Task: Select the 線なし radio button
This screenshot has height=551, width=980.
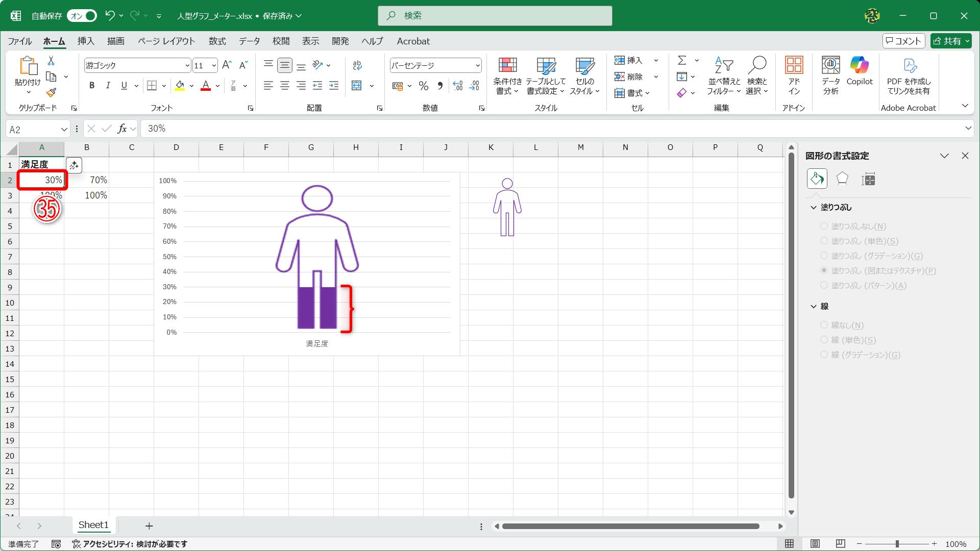Action: [x=824, y=325]
